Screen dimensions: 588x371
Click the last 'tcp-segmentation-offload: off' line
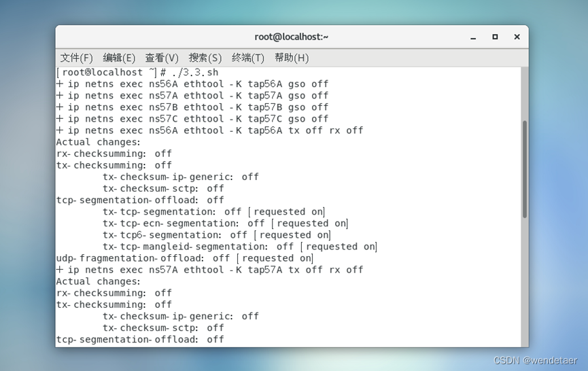point(140,340)
